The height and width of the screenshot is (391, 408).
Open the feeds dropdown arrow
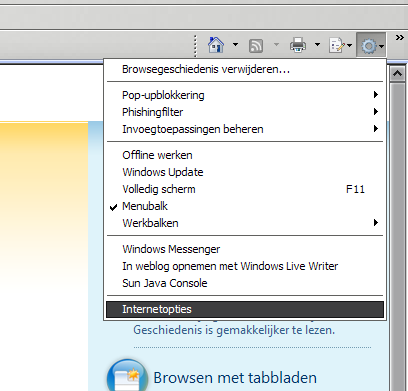(276, 44)
